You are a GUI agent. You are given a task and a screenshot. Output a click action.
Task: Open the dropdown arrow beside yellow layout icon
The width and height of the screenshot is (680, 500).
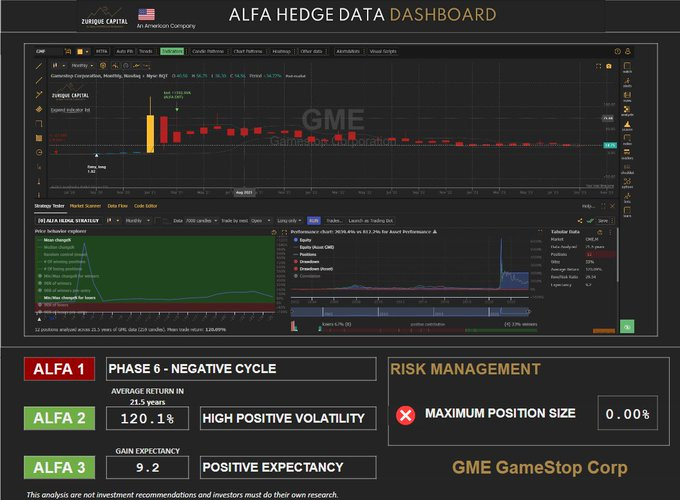click(x=87, y=51)
